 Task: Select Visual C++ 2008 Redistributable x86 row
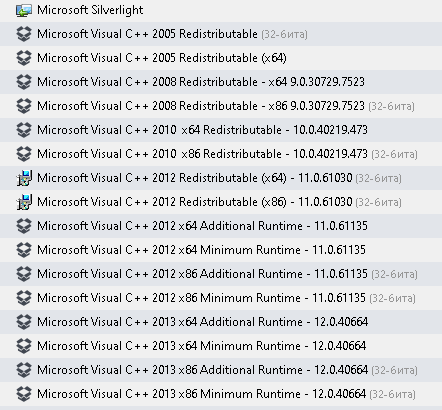coord(221,106)
